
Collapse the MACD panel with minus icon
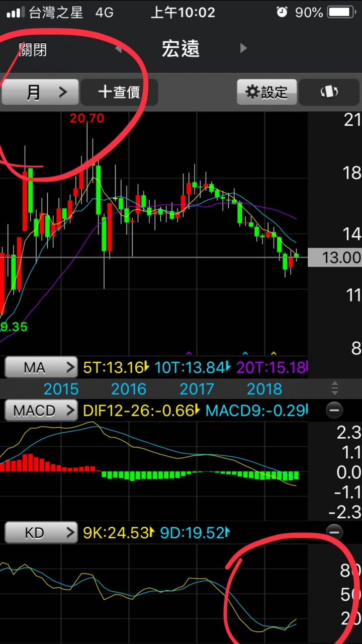coord(334,411)
